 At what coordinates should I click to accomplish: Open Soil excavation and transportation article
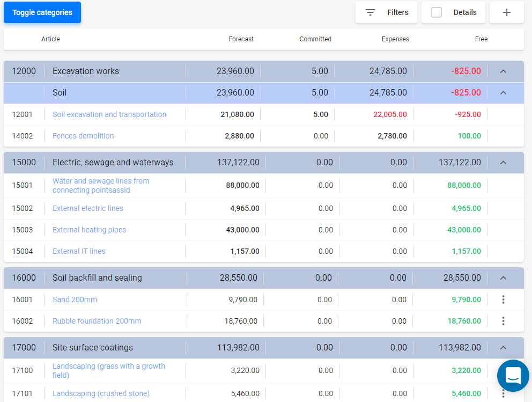coord(109,114)
